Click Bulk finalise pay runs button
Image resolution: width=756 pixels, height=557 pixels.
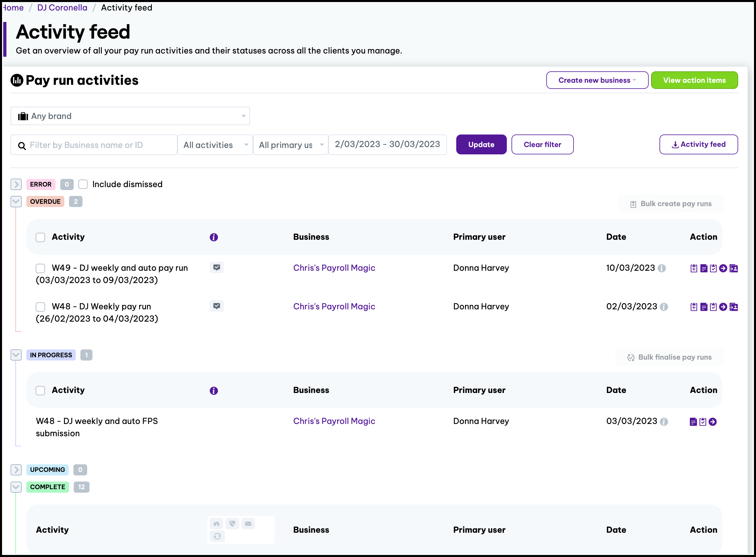click(669, 357)
